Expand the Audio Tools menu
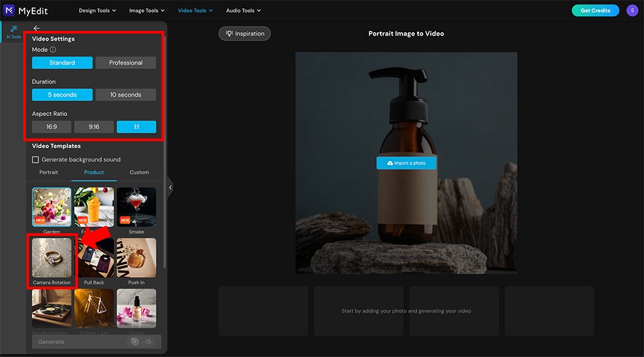 (243, 11)
